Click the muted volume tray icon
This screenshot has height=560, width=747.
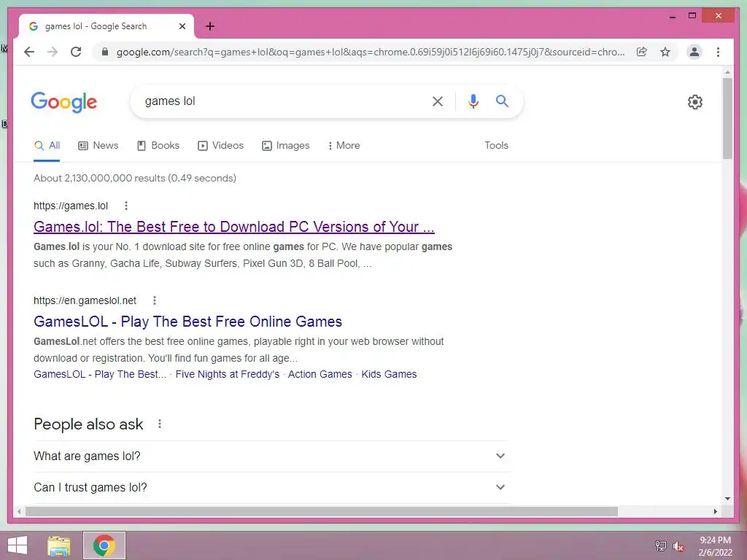pyautogui.click(x=678, y=546)
